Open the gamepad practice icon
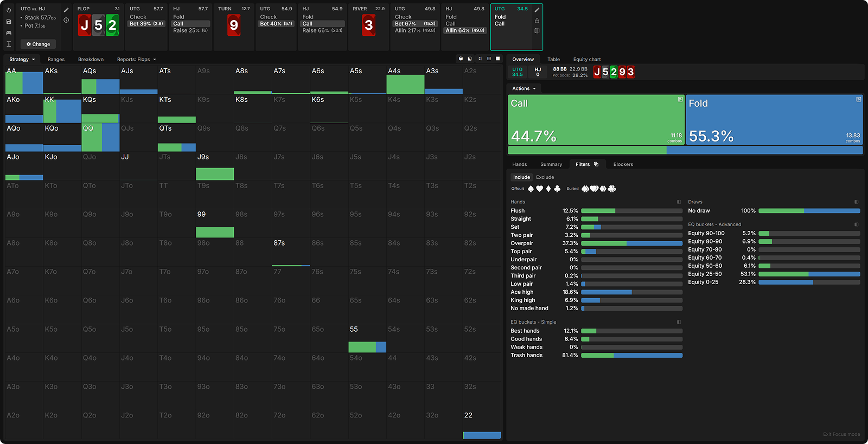Screen dimensions: 868x444 [9, 33]
